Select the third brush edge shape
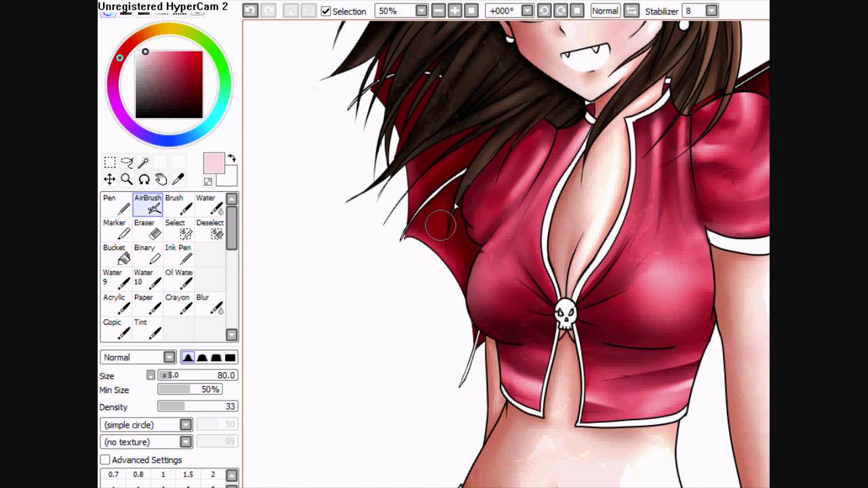This screenshot has width=868, height=488. pos(216,357)
